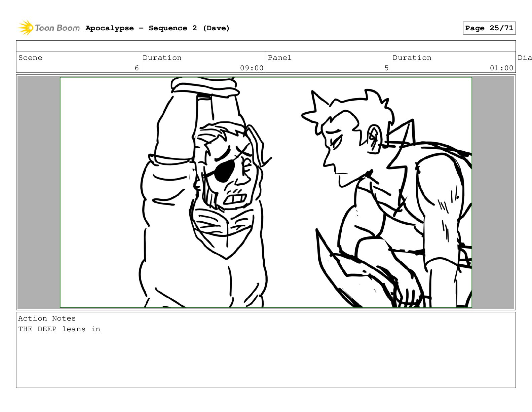532x412 pixels.
Task: Click the Toon Boom logo
Action: 49,28
